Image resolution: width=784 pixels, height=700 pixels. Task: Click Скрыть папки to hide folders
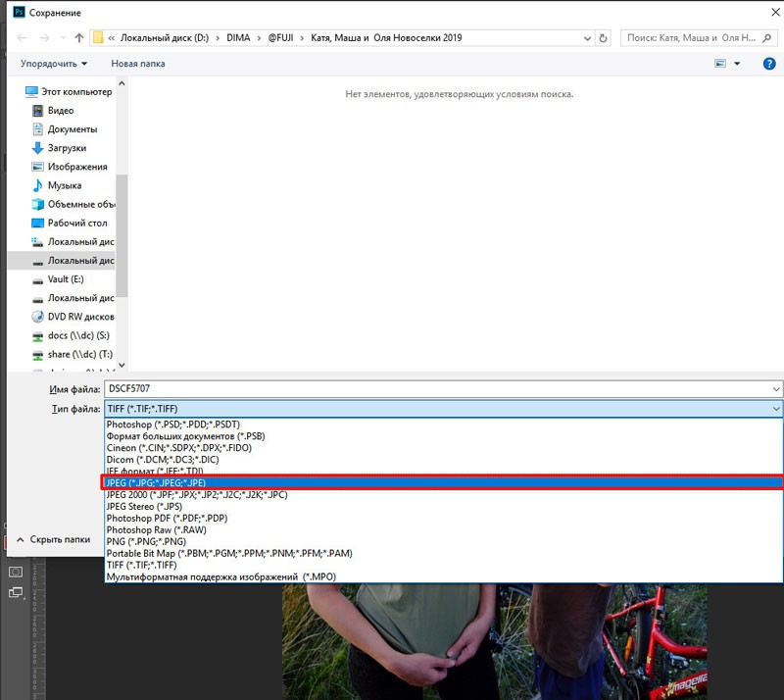click(54, 539)
